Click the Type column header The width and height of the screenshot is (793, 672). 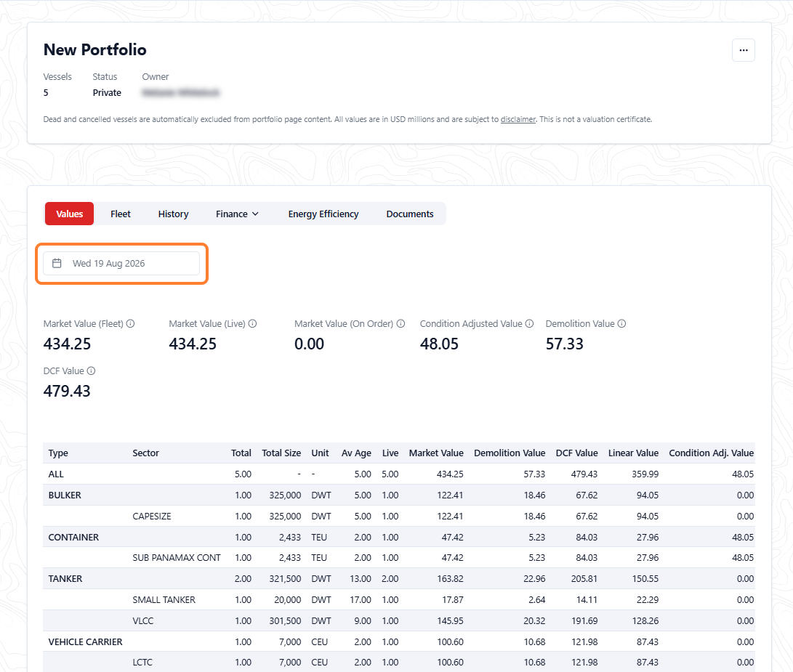click(58, 453)
